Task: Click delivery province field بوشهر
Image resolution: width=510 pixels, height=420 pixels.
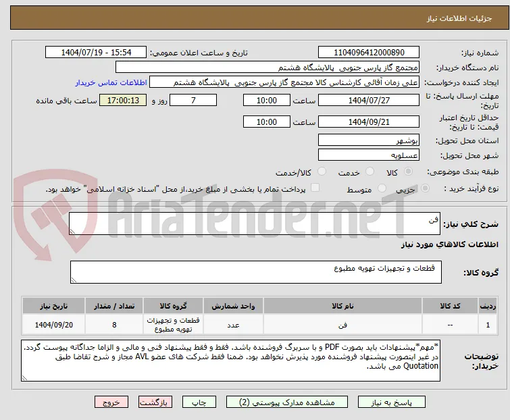Action: (369, 140)
